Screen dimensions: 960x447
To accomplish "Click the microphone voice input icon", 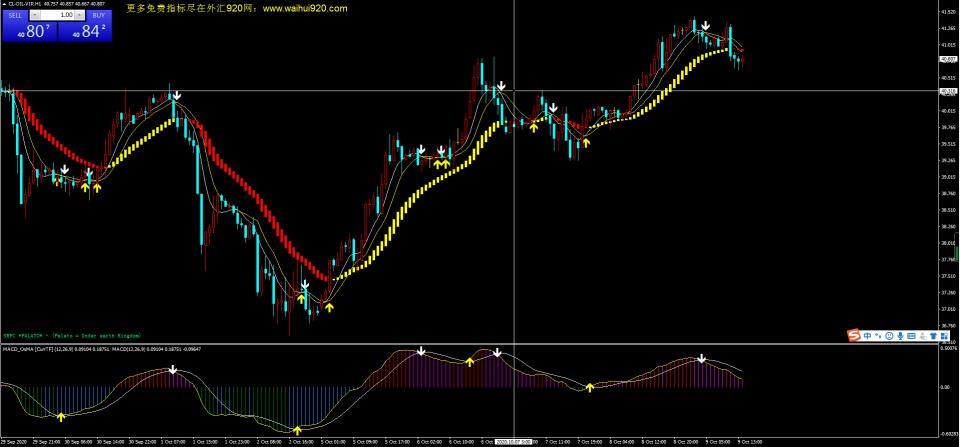I will click(901, 336).
